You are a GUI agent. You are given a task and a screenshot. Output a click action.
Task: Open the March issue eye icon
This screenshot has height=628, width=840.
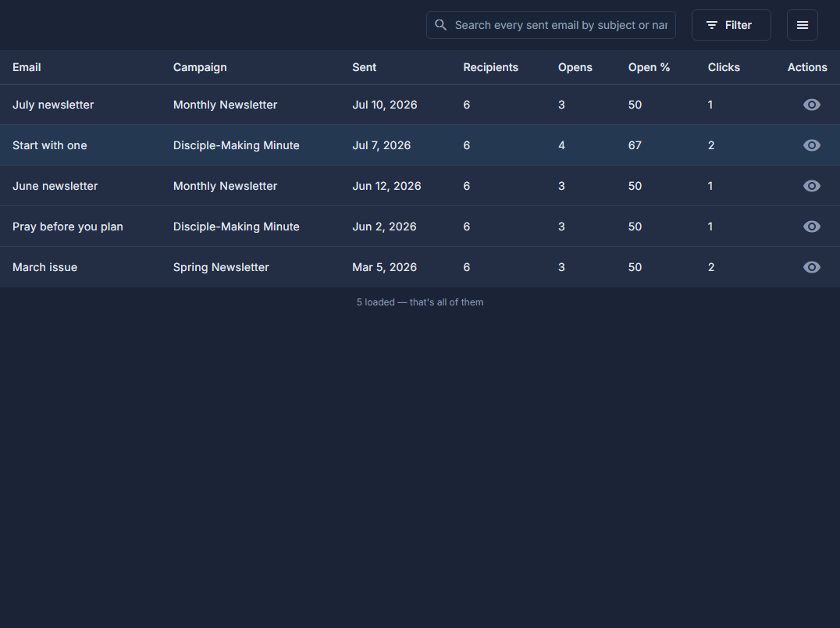812,267
